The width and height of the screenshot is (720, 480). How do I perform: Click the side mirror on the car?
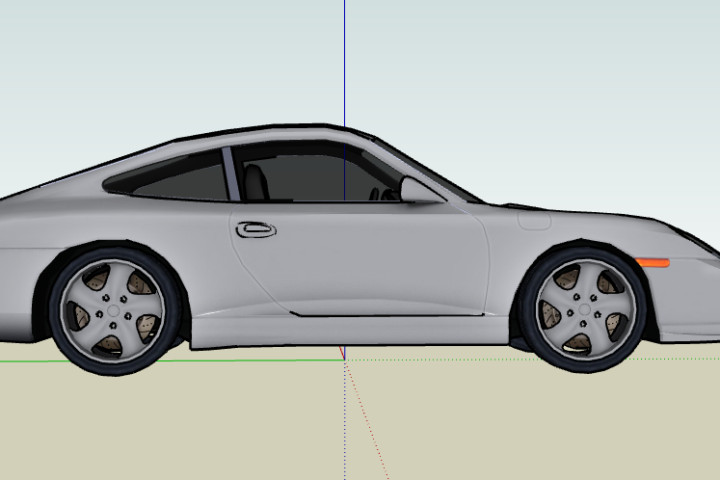[422, 190]
